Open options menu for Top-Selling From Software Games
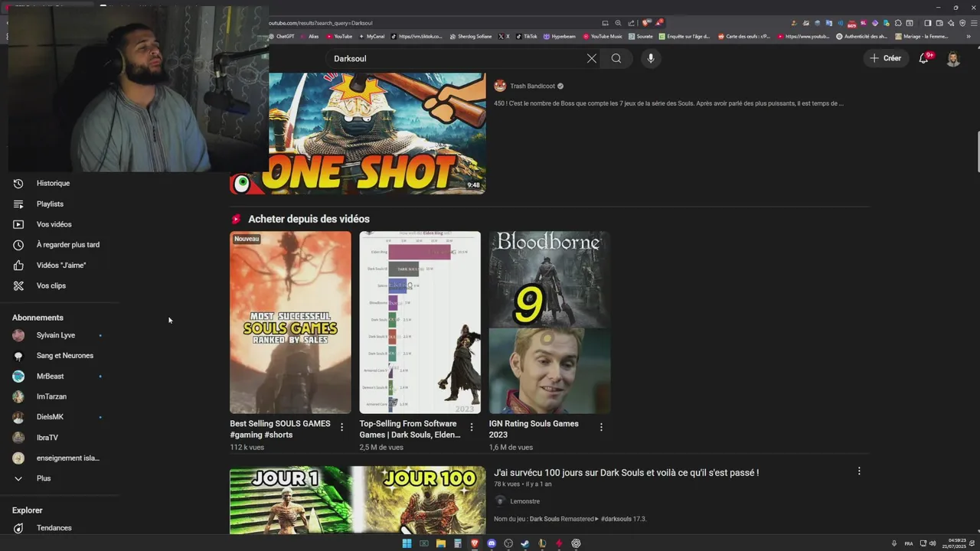This screenshot has height=551, width=980. coord(472,427)
